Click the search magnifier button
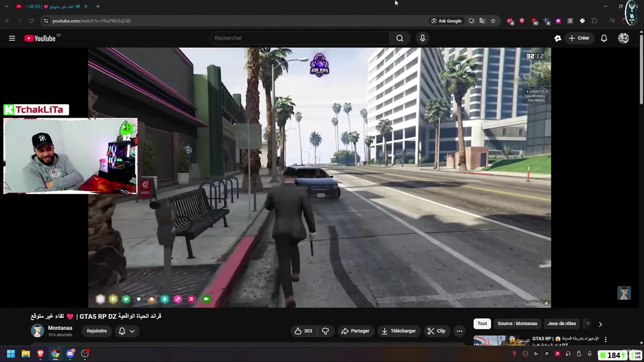 click(x=399, y=38)
